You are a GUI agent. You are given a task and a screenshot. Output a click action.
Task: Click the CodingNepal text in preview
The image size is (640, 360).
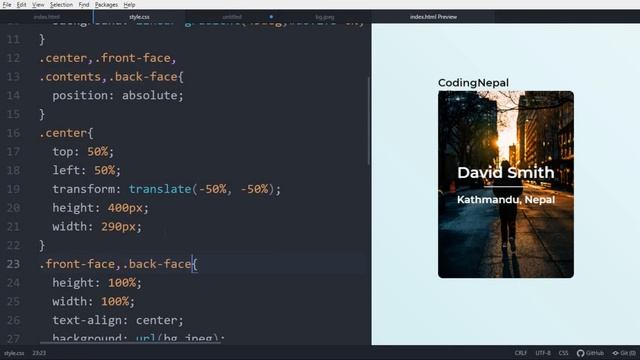[473, 82]
